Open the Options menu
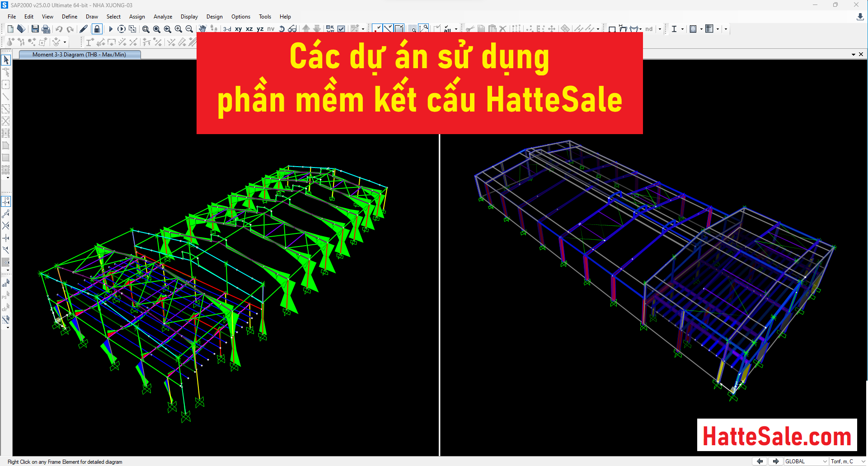 pos(241,17)
